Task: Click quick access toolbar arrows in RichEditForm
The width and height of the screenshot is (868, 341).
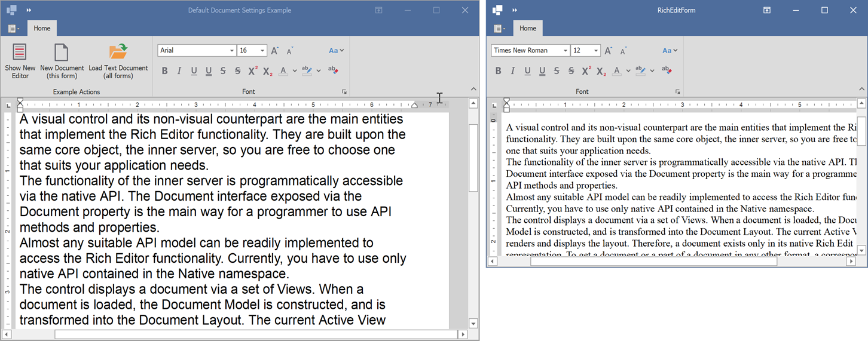Action: tap(515, 10)
